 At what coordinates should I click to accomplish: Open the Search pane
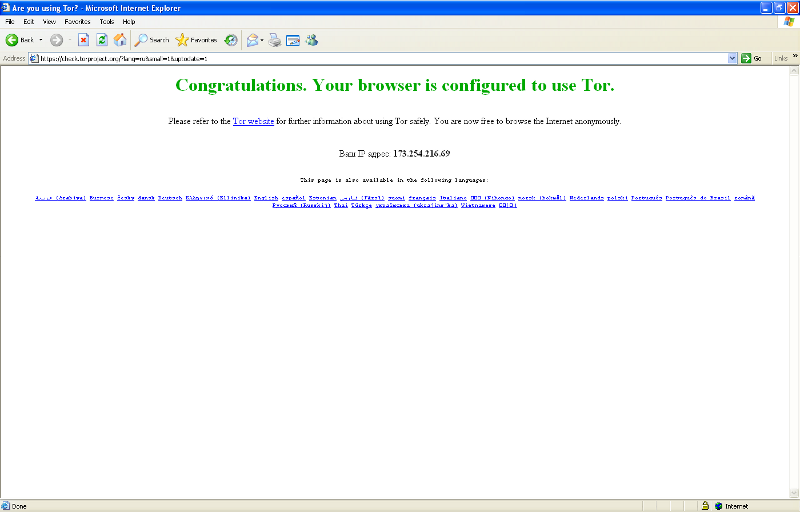(x=152, y=40)
